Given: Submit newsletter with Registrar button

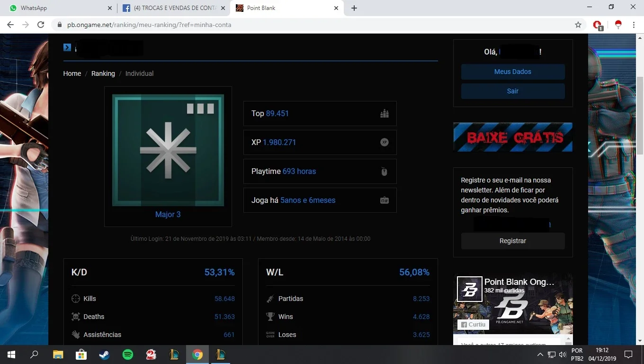Looking at the screenshot, I should pyautogui.click(x=513, y=241).
